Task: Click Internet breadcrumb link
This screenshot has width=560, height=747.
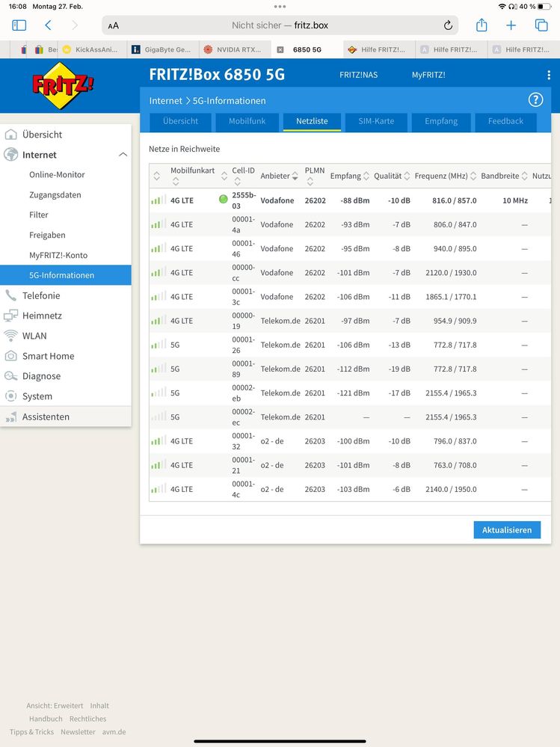Action: tap(166, 100)
